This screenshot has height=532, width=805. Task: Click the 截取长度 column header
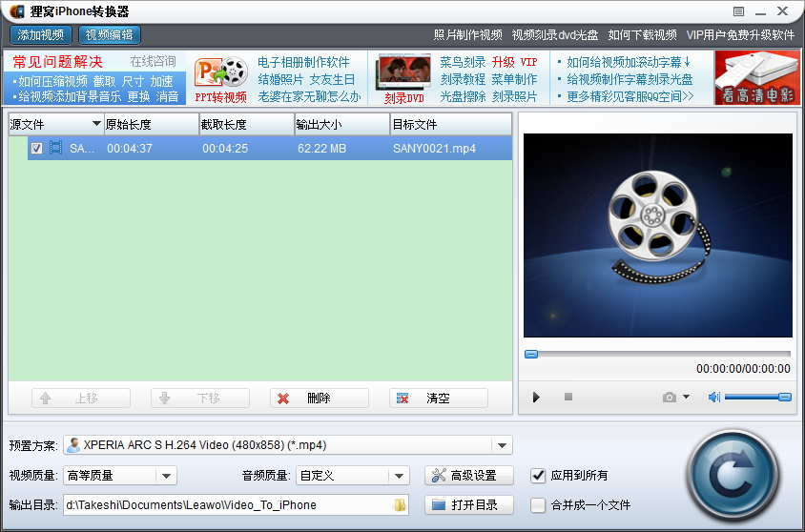click(246, 124)
